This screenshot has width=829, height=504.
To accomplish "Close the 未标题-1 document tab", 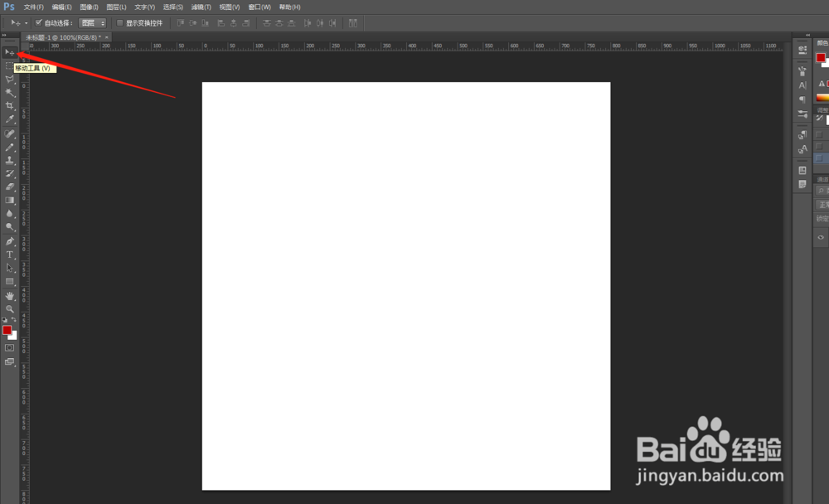I will click(x=106, y=37).
